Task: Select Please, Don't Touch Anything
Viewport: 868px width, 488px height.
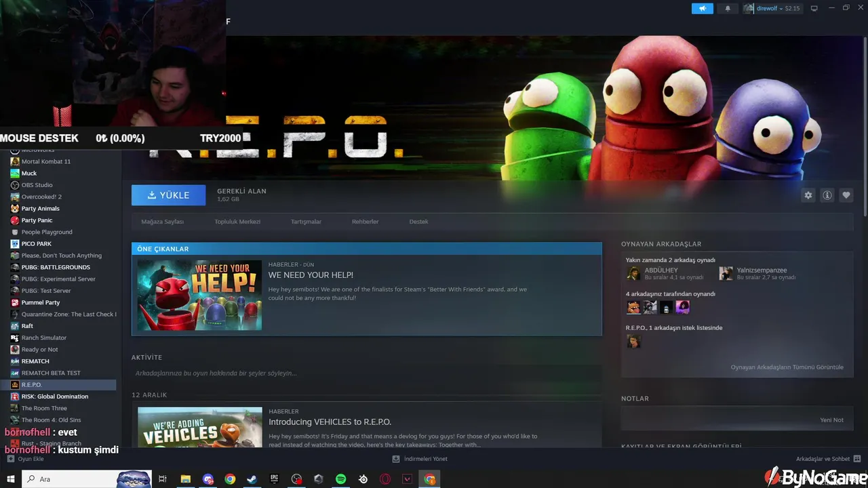Action: [x=63, y=256]
